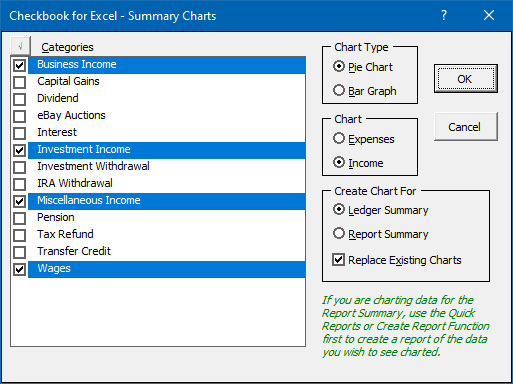513x384 pixels.
Task: Click the Categories header label
Action: coord(67,47)
